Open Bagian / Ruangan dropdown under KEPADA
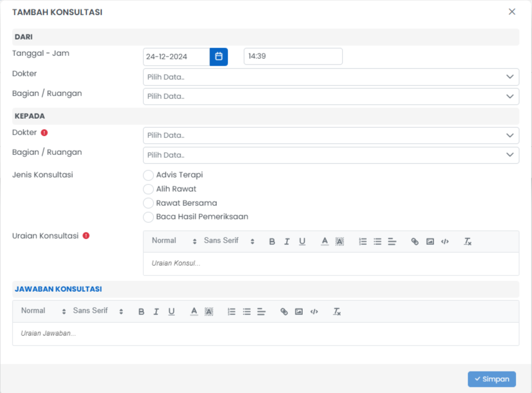This screenshot has height=393, width=532. coord(331,155)
